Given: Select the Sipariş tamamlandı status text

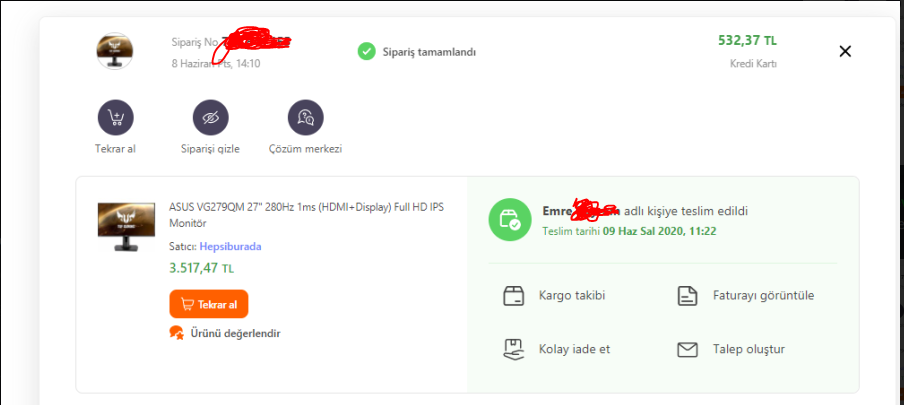Looking at the screenshot, I should point(430,52).
